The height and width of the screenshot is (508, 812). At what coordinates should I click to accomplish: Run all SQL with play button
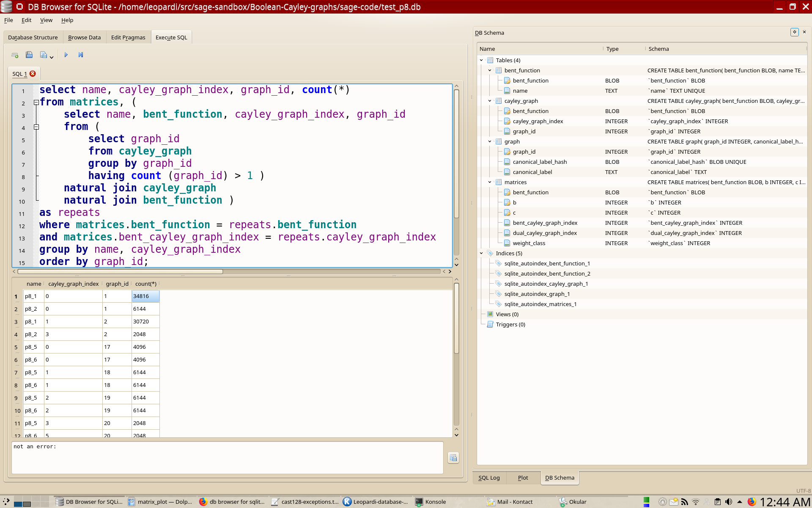[66, 55]
